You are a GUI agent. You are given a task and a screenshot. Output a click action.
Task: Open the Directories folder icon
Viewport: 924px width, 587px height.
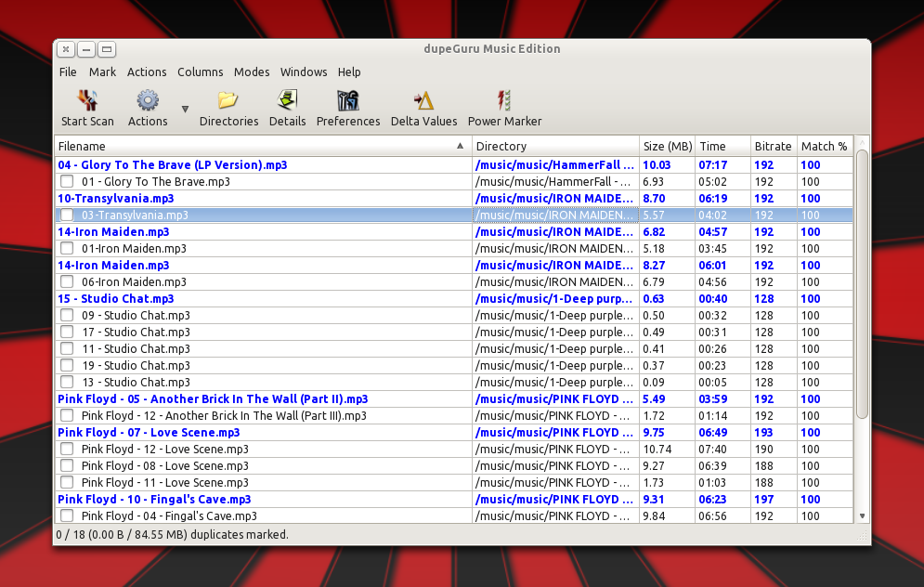point(228,100)
